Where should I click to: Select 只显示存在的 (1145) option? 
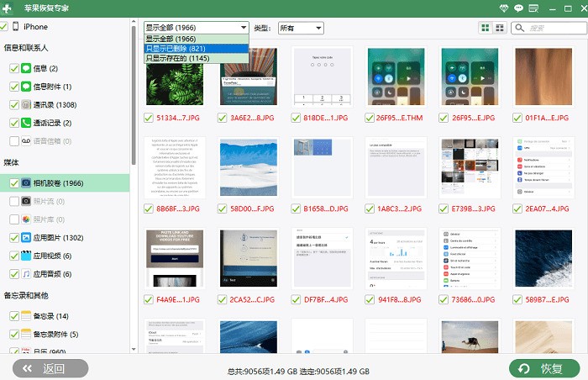196,58
